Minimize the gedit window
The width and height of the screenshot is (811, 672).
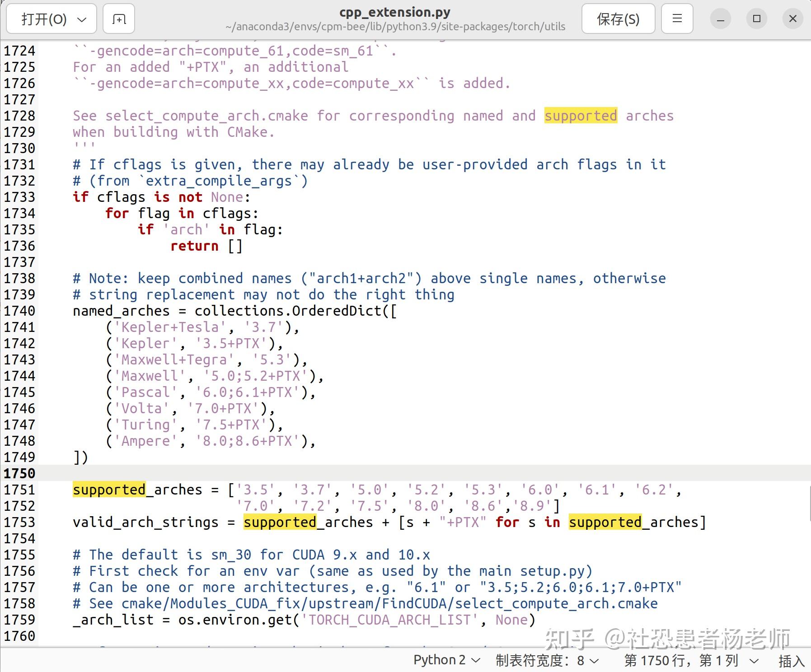click(x=721, y=19)
